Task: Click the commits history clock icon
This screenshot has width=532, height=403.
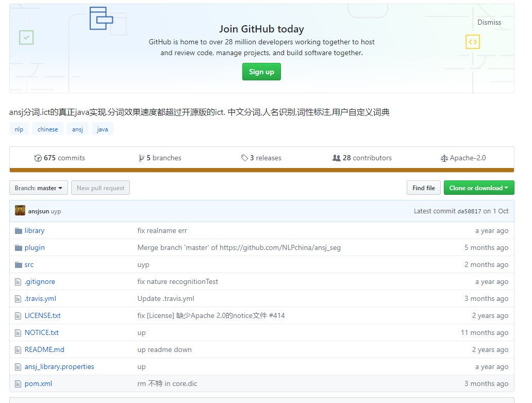Action: (38, 158)
